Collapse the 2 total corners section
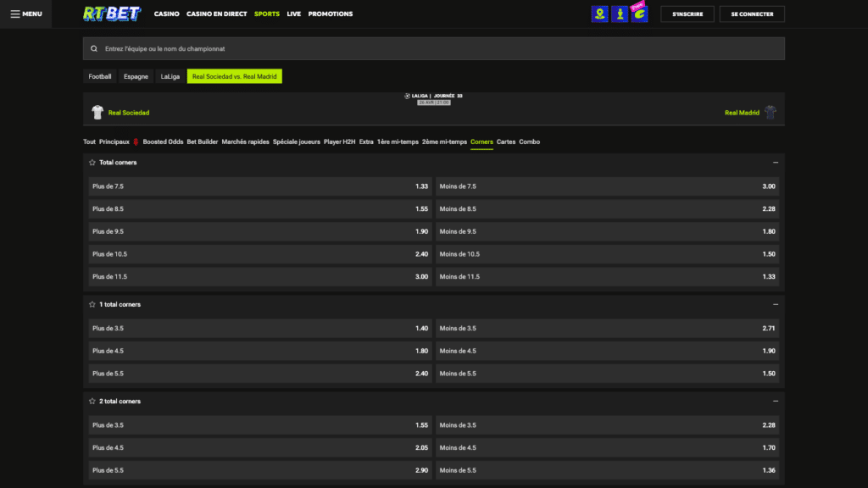This screenshot has width=868, height=488. [776, 401]
